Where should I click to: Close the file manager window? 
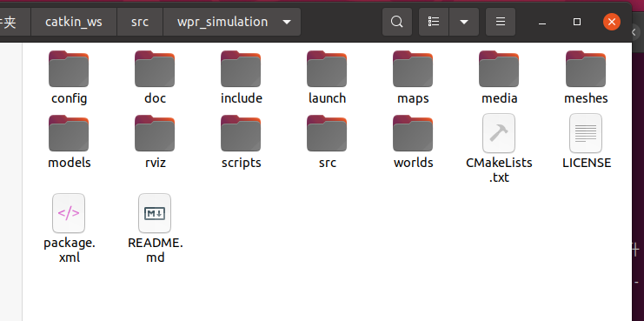coord(612,23)
